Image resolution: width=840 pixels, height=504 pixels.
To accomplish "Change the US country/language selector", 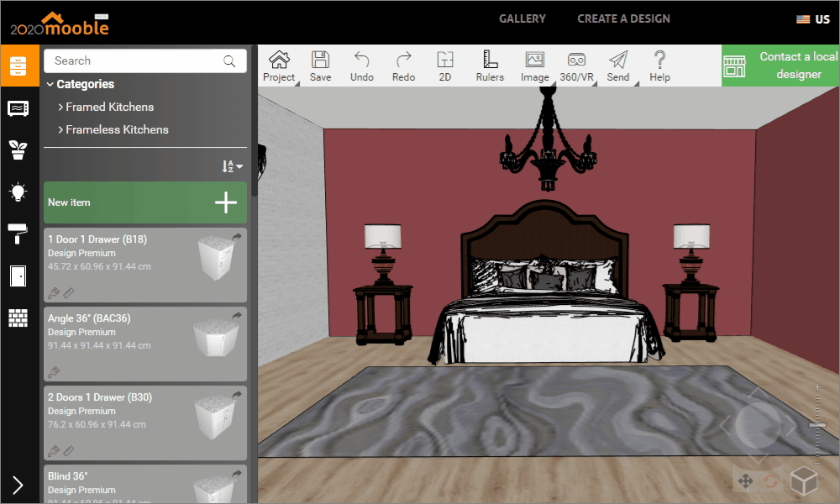I will [x=812, y=19].
